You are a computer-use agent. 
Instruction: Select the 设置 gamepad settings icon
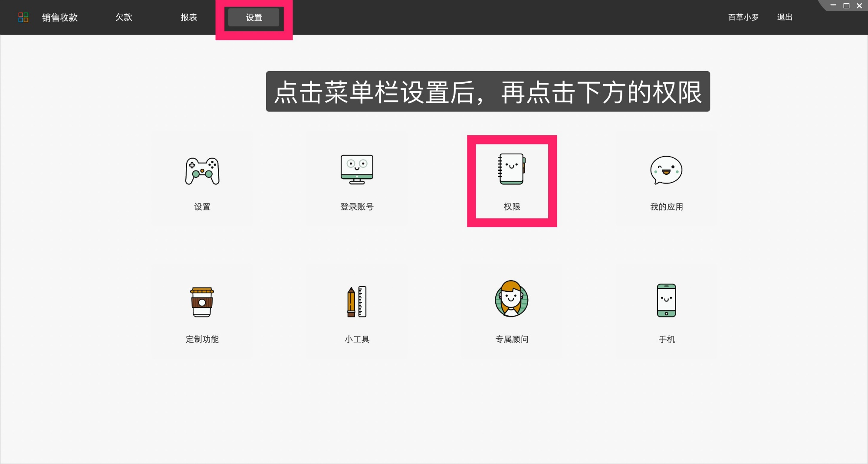pyautogui.click(x=201, y=170)
